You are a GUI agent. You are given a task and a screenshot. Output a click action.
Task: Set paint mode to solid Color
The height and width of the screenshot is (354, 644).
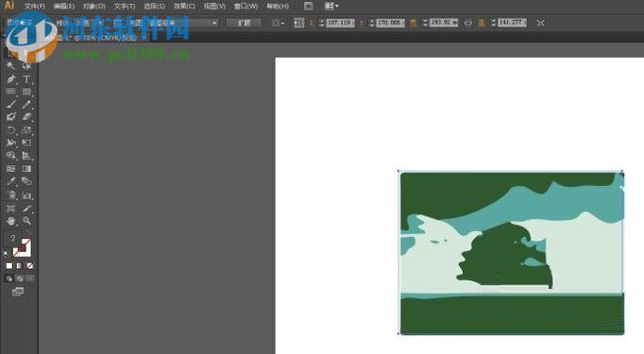click(9, 266)
